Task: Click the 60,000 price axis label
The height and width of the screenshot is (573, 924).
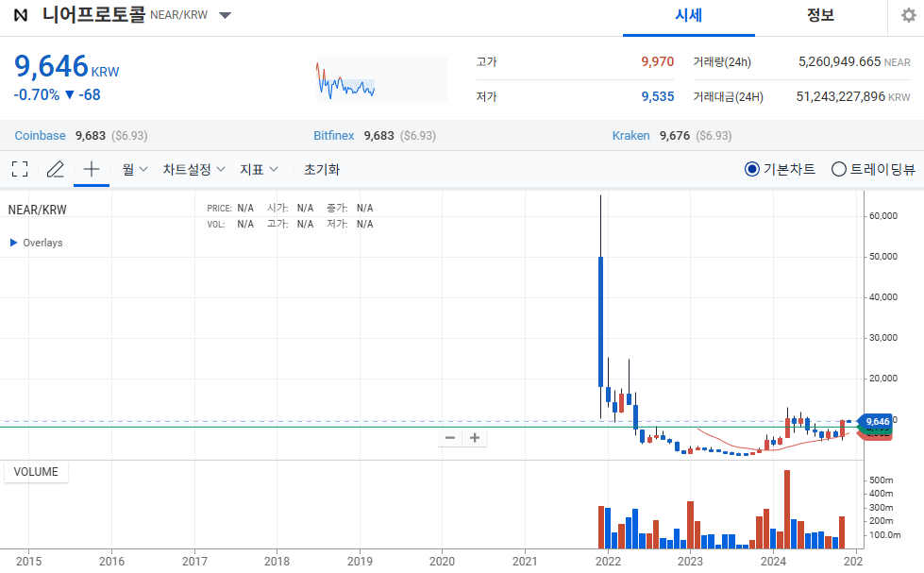Action: click(x=883, y=216)
